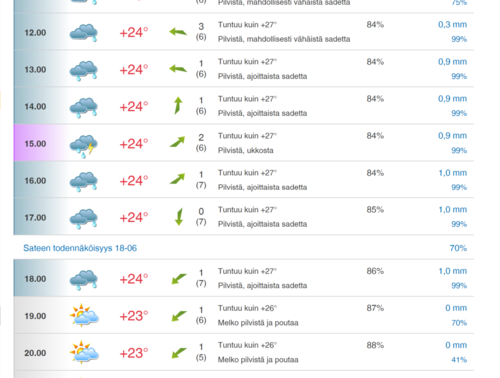Click the rain cloud icon at 12.00
The width and height of the screenshot is (500, 378).
pos(84,33)
